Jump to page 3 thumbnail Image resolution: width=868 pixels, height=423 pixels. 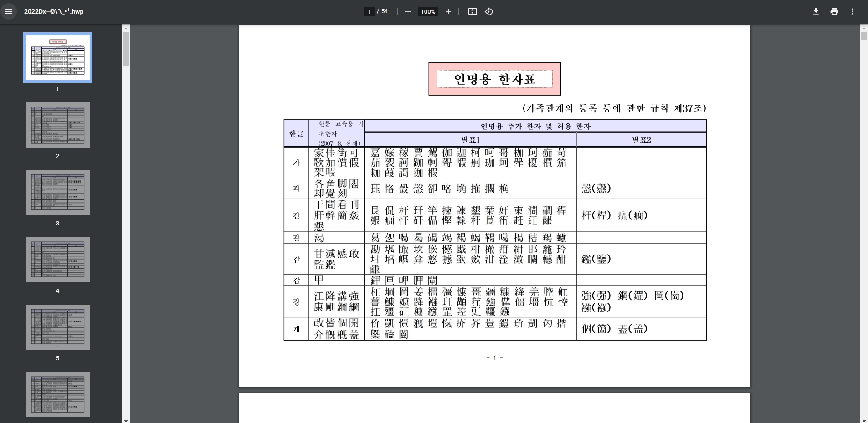point(58,192)
